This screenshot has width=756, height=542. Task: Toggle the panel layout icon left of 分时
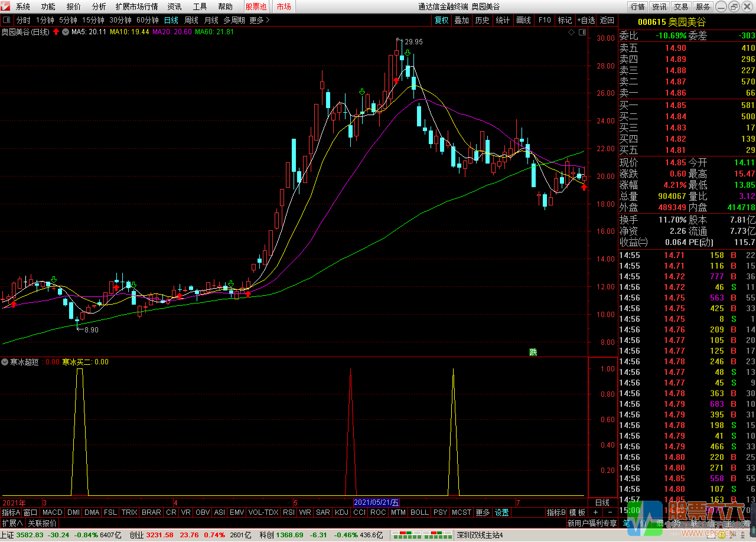point(8,20)
